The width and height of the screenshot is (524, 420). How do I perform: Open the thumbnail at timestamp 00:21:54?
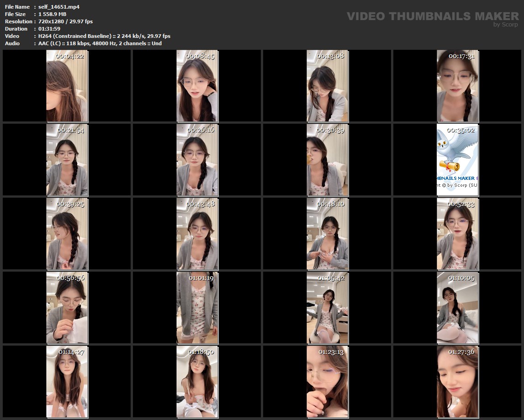[67, 160]
